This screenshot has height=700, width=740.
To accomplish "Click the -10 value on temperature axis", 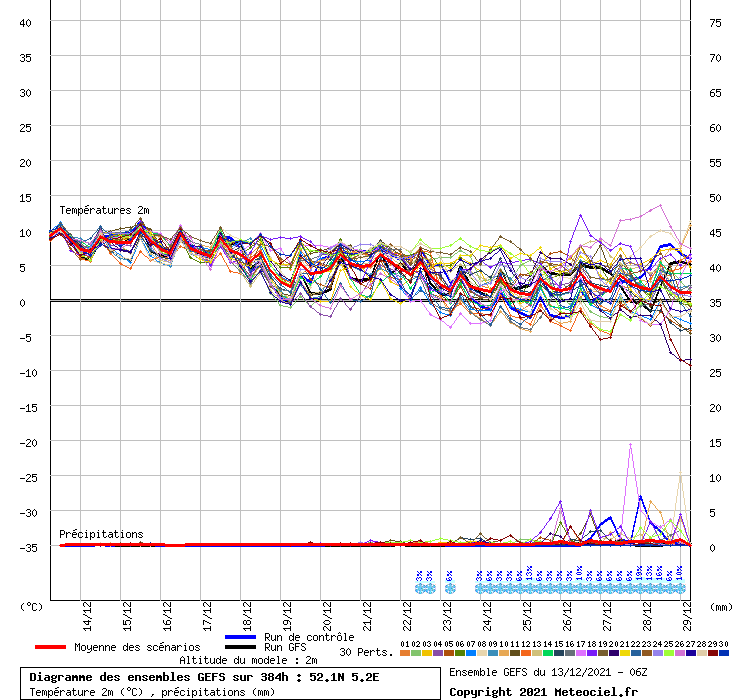I will (x=28, y=373).
